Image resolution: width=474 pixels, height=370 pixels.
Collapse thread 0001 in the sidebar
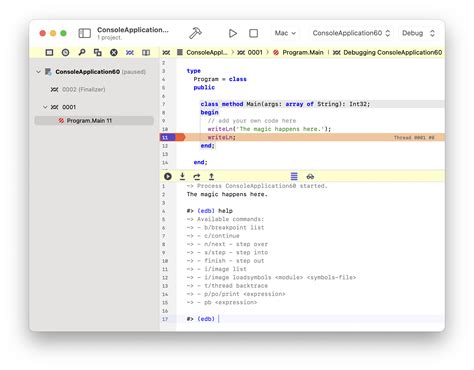pyautogui.click(x=45, y=107)
